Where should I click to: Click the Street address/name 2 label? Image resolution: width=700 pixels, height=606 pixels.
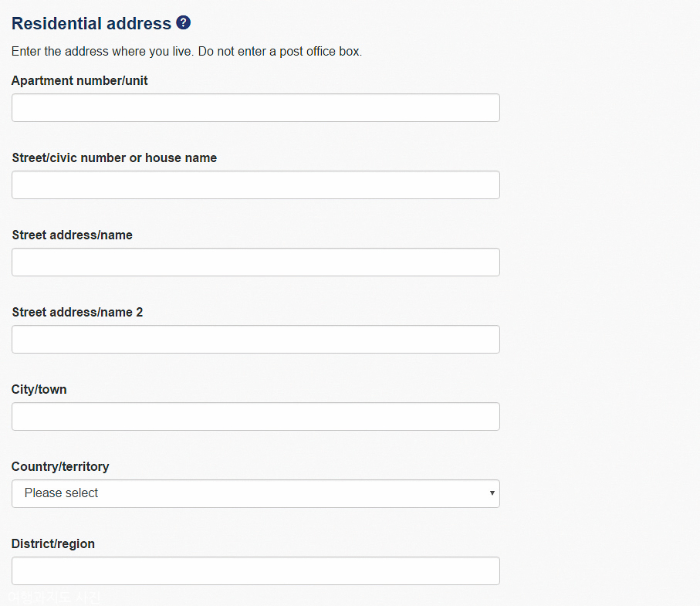click(77, 312)
